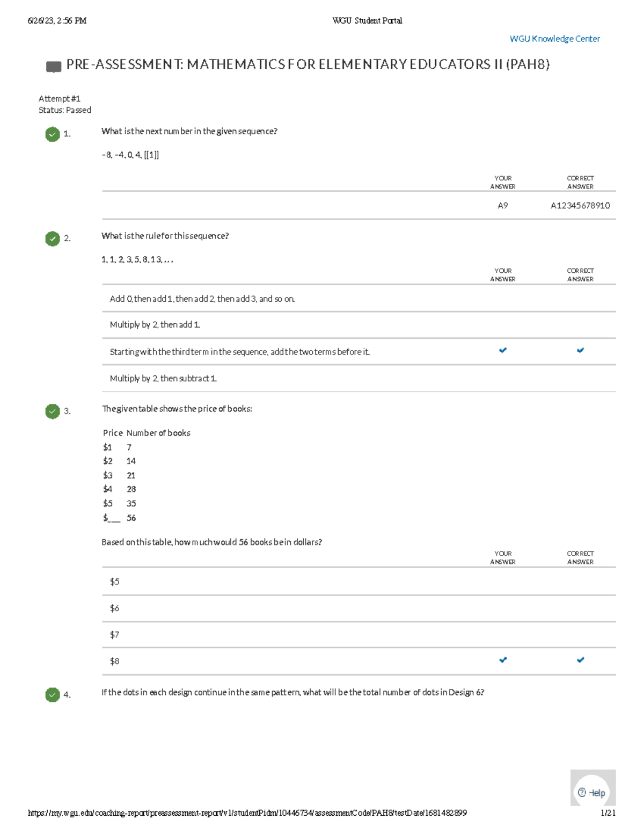Viewport: 644px width, 834px height.
Task: Choose the $7 answer option
Action: (115, 635)
